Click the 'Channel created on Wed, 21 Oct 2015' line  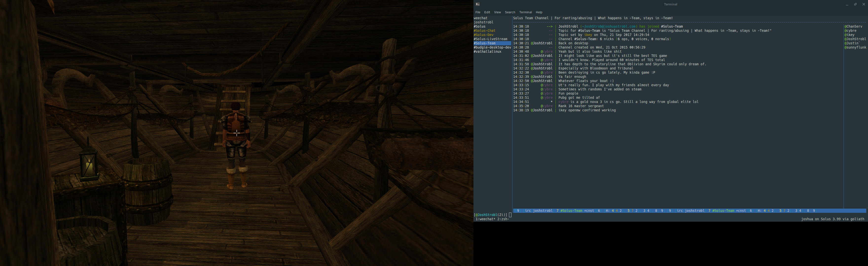(x=601, y=48)
